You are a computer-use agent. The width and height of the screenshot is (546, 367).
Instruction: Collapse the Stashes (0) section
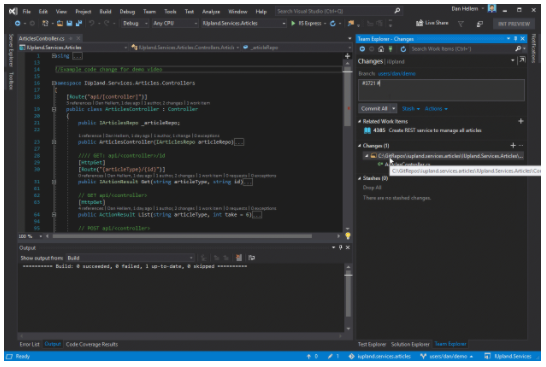click(x=359, y=178)
